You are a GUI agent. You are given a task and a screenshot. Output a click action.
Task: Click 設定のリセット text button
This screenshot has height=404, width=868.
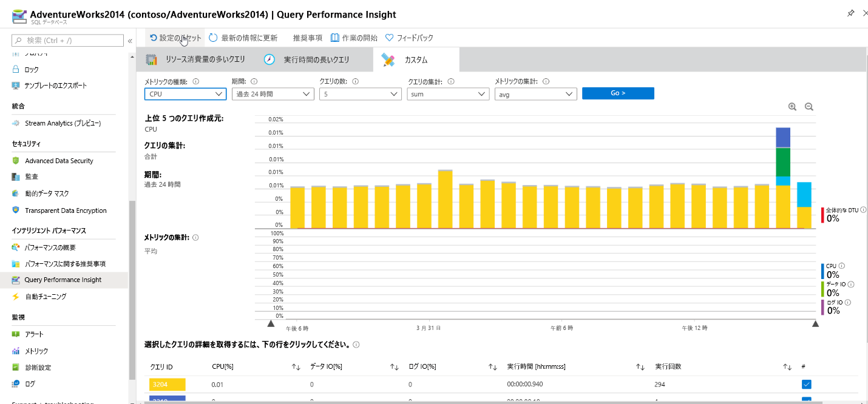[x=180, y=38]
